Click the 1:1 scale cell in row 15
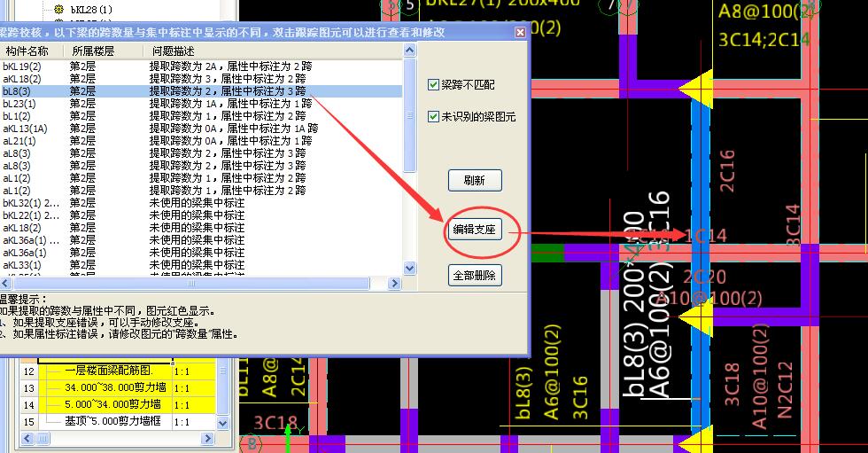 [194, 422]
